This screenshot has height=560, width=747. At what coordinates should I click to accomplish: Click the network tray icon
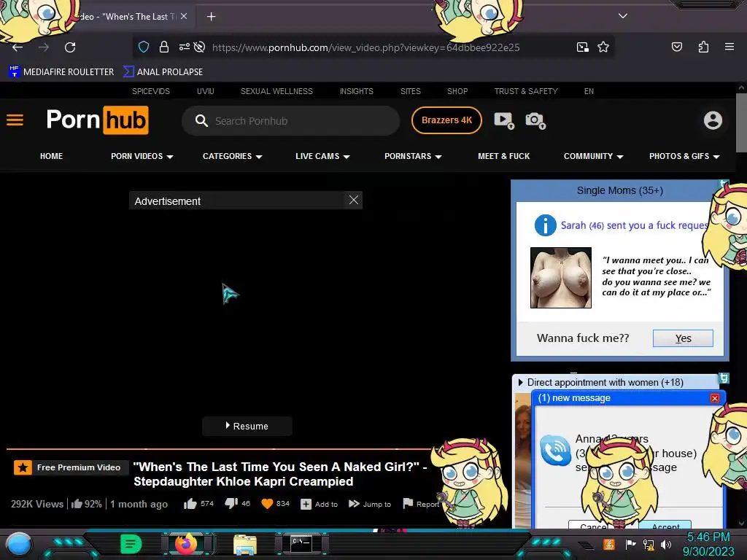click(649, 544)
